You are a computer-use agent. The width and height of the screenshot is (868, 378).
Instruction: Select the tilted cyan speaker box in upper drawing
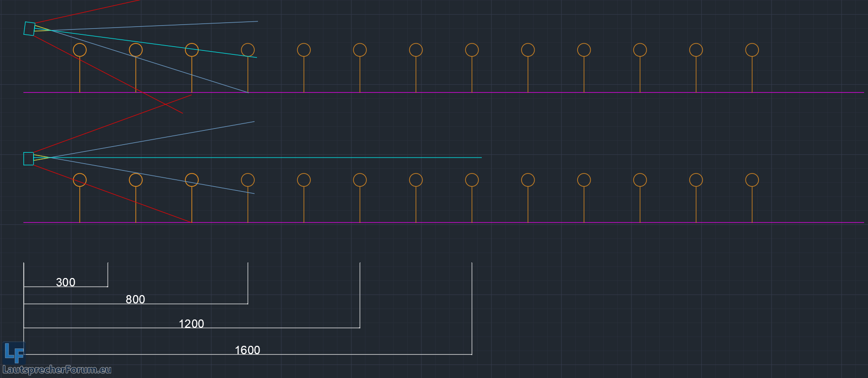pos(29,29)
